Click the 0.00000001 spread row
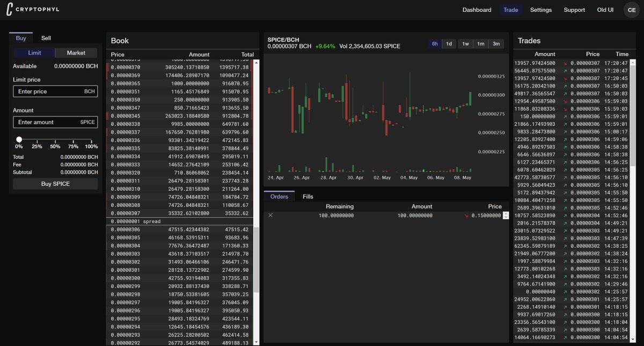 click(180, 221)
